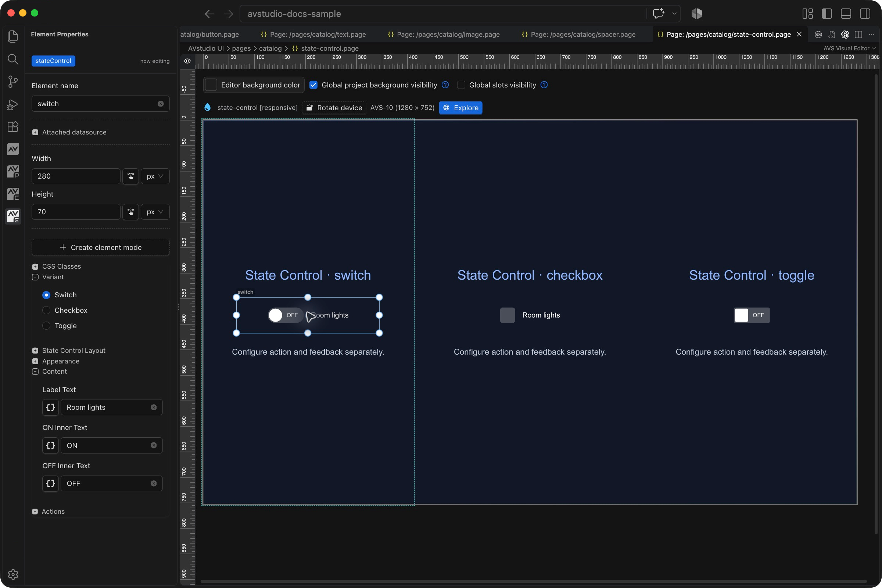Click the Rotate device button
The height and width of the screenshot is (588, 882).
pos(334,108)
